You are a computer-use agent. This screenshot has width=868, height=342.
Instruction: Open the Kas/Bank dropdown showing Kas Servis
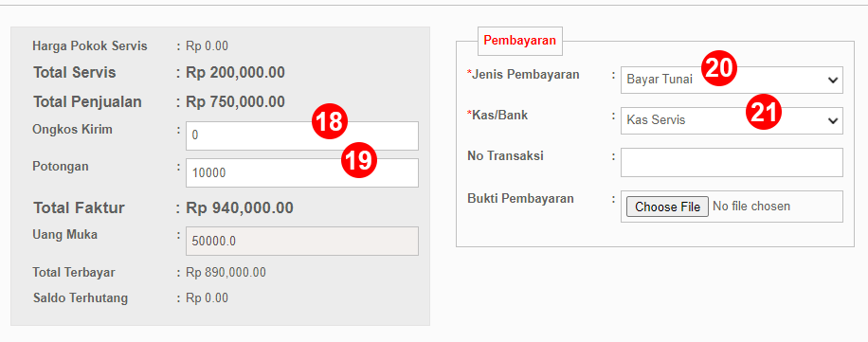pyautogui.click(x=732, y=120)
